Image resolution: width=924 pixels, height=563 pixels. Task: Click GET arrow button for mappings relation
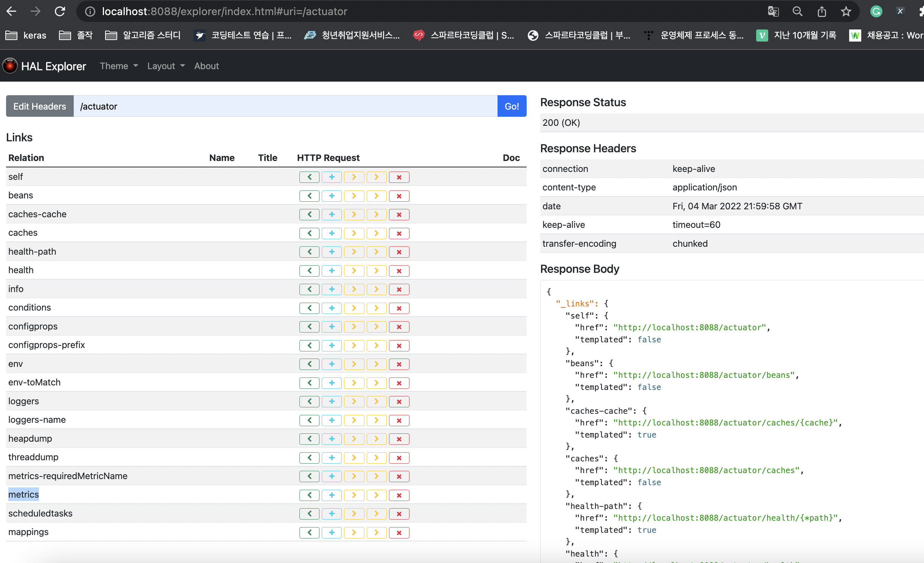point(309,532)
